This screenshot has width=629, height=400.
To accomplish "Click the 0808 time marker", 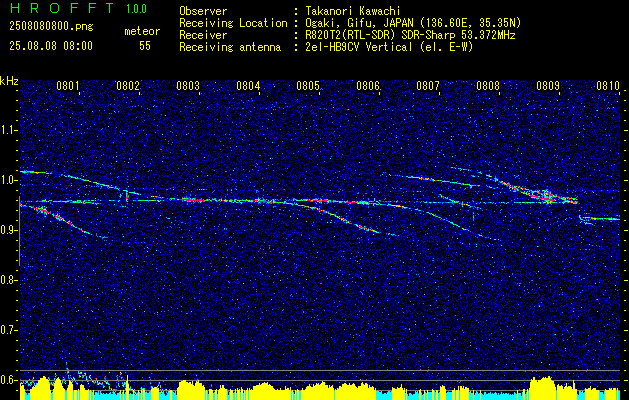I will pos(488,86).
